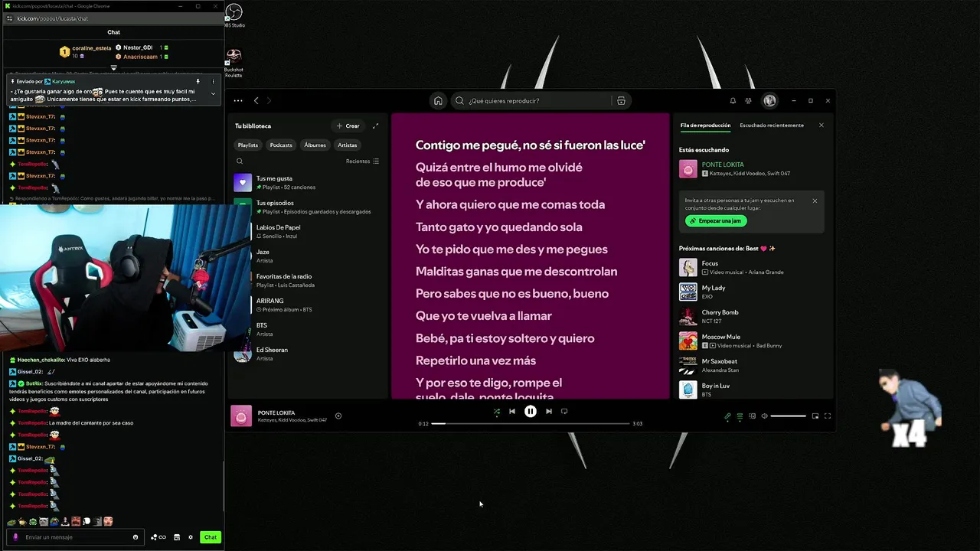
Task: Open Spotify three-dot main menu
Action: tap(238, 100)
